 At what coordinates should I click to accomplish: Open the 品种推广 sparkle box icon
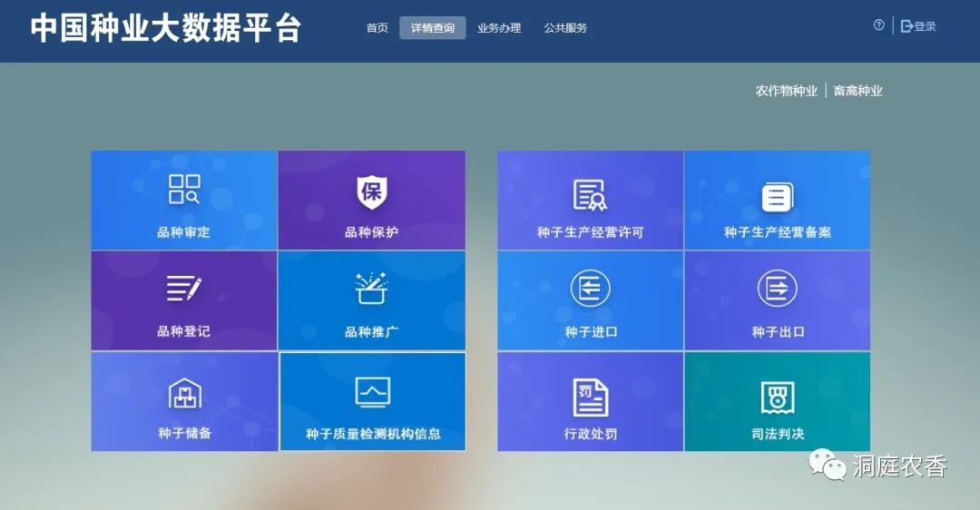[372, 289]
